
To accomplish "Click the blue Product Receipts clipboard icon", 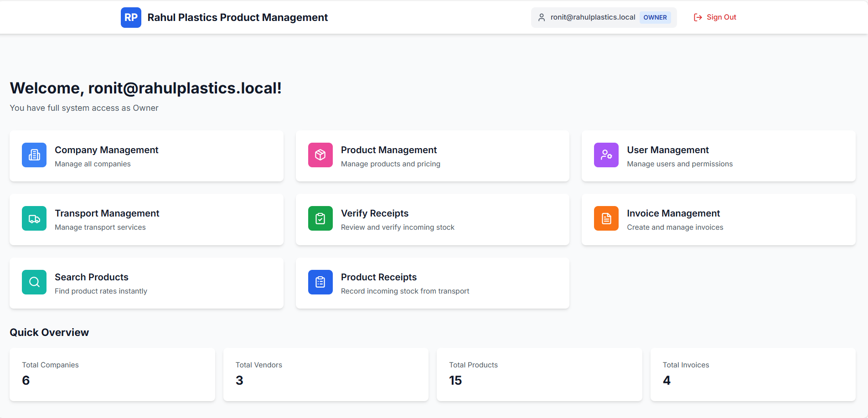I will coord(320,282).
